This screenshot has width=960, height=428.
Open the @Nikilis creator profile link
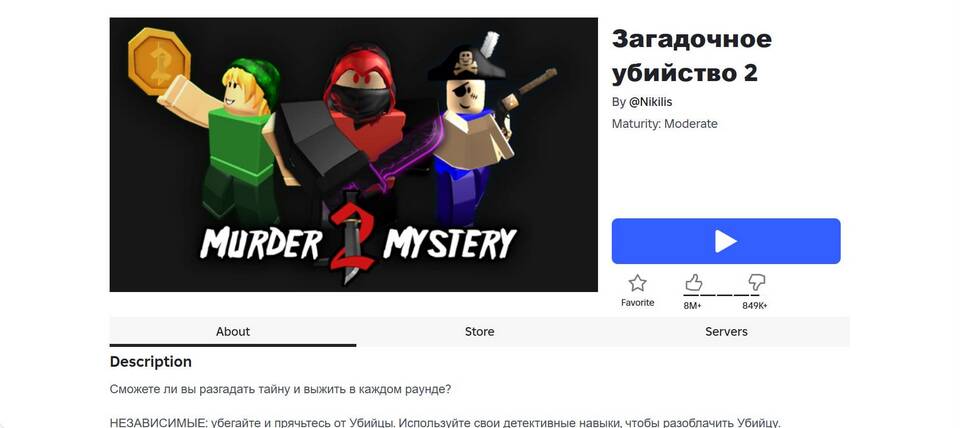650,102
